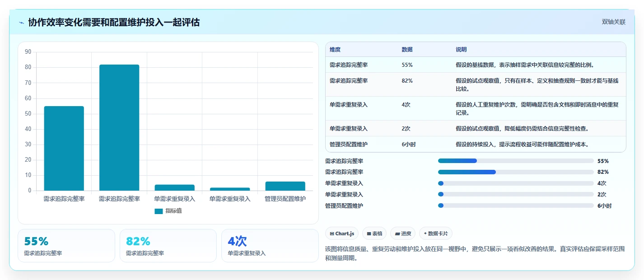Image resolution: width=644 pixels, height=280 pixels.
Task: Open the 进度 chip
Action: 403,233
